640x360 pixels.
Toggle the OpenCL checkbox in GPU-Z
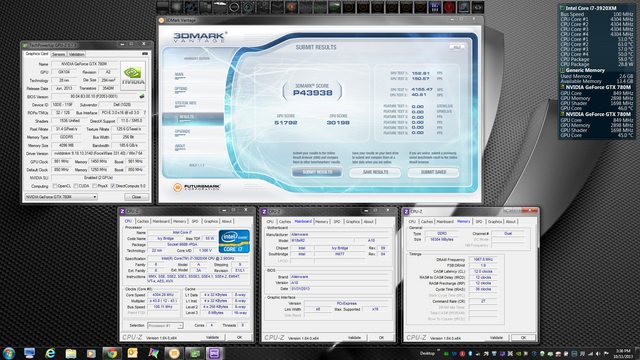click(55, 186)
